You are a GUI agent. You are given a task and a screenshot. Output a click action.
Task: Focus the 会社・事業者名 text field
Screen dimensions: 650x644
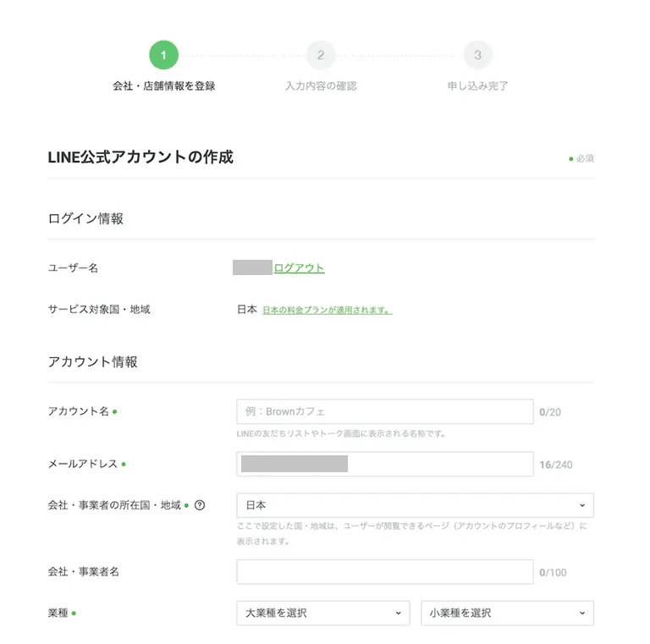(x=385, y=572)
